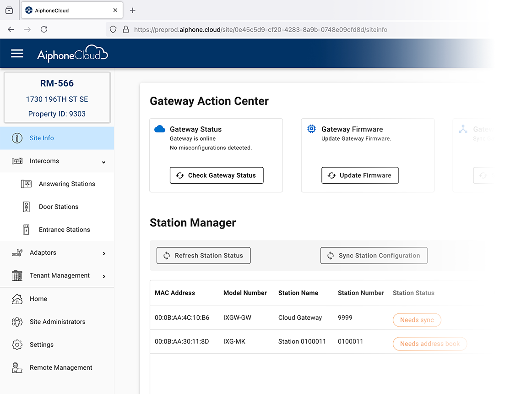
Task: Open Settings in the sidebar
Action: click(57, 345)
